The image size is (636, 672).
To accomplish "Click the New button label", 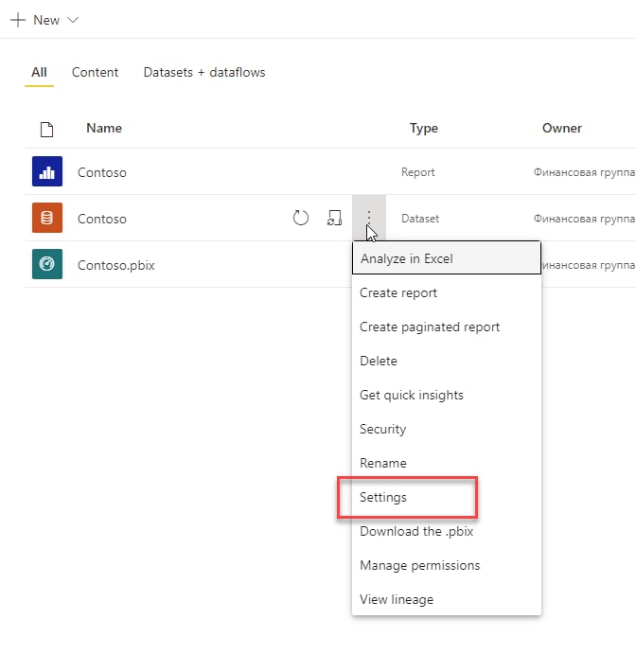I will [46, 20].
